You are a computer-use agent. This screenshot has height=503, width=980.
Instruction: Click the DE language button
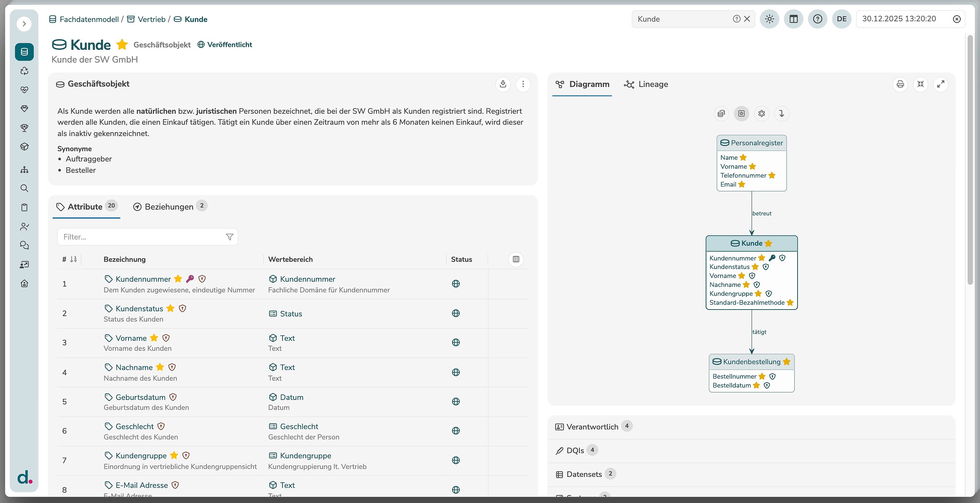pos(842,19)
